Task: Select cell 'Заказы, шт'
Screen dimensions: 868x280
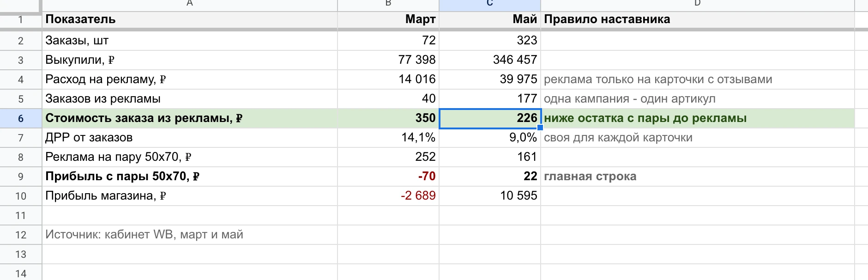Action: pos(190,41)
